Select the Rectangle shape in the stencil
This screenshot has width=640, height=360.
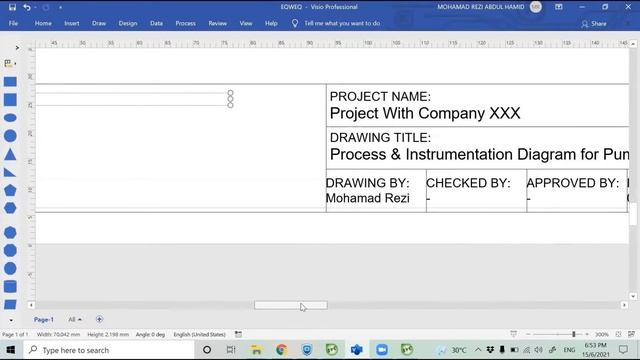(10, 82)
